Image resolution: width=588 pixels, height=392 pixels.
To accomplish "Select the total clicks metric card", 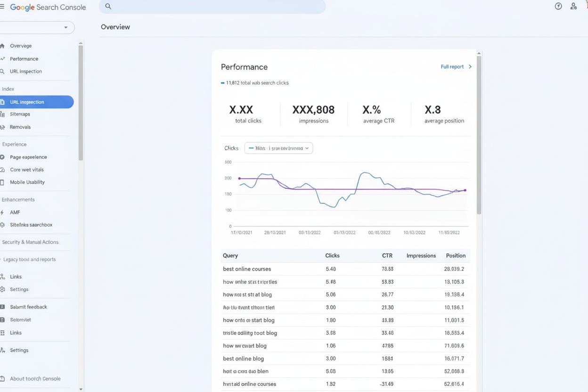I will pos(247,113).
